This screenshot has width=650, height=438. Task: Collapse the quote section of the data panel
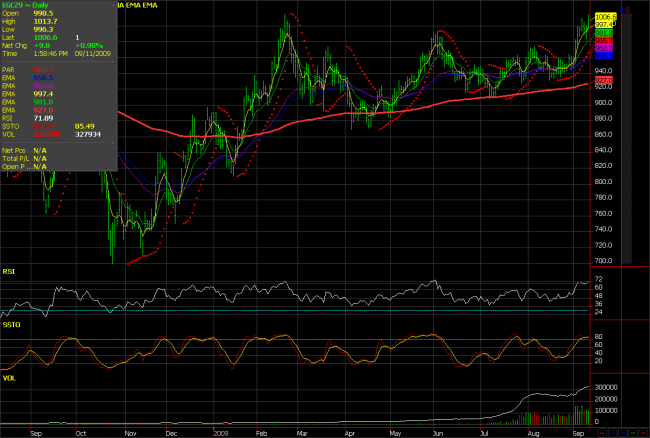click(x=112, y=5)
